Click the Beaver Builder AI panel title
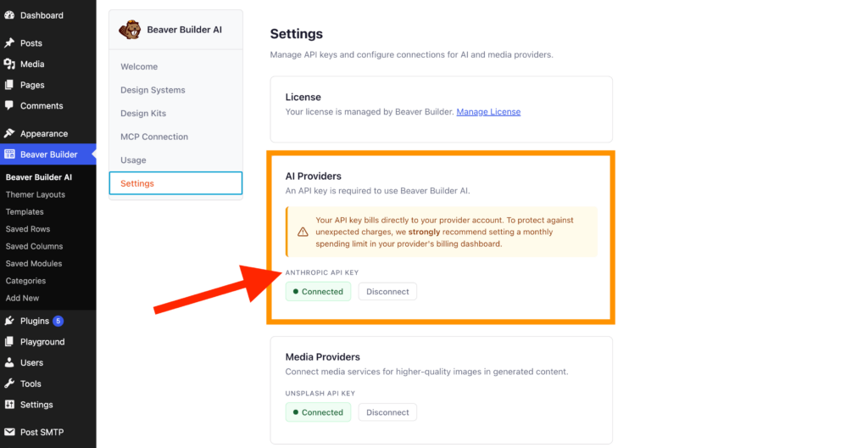The height and width of the screenshot is (448, 868). coord(184,30)
